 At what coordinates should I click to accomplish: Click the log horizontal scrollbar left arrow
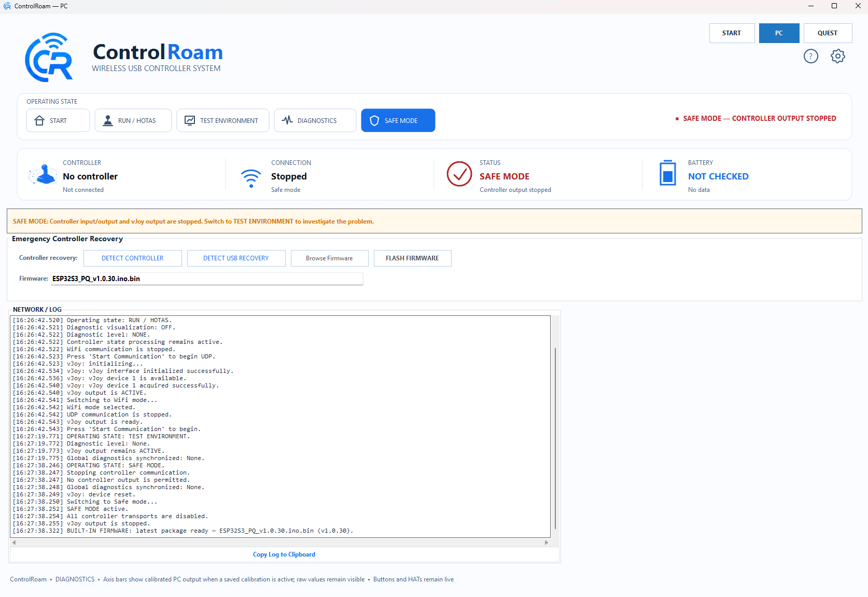point(14,543)
